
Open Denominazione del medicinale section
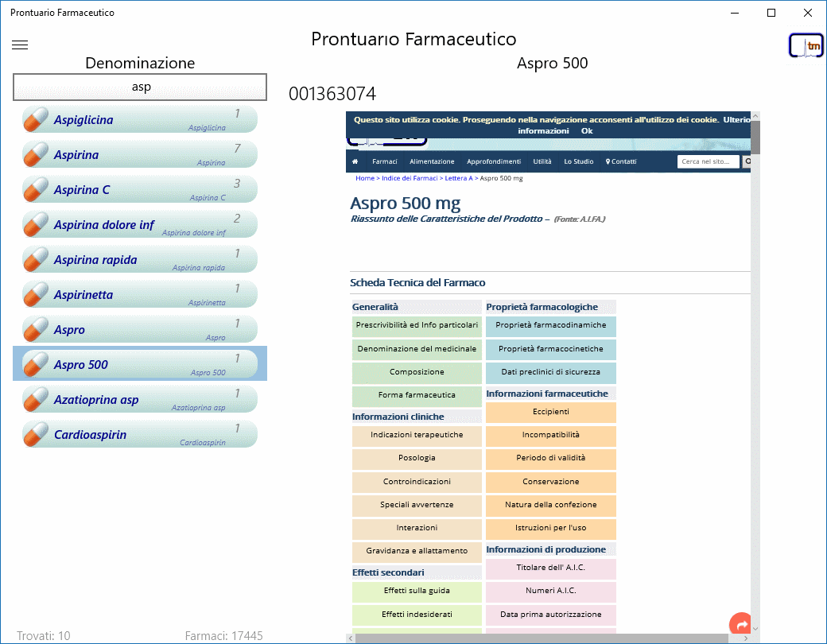[417, 349]
